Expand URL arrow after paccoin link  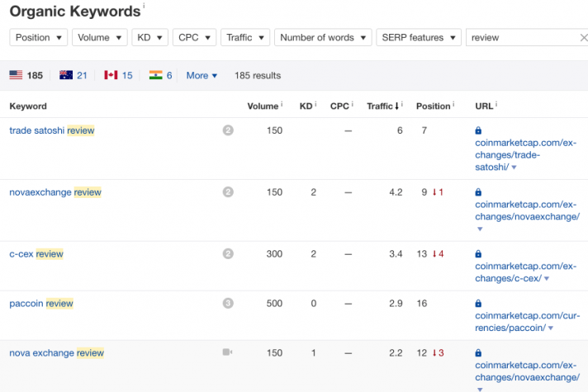pos(551,328)
